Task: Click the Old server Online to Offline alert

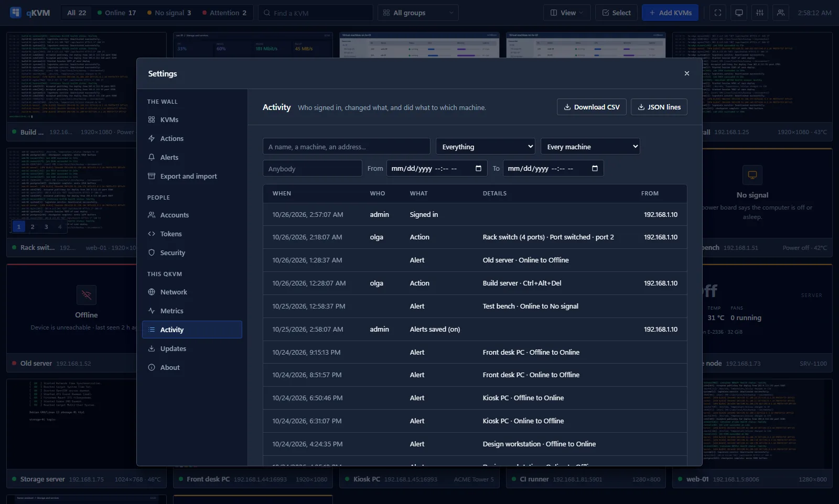Action: pos(475,260)
